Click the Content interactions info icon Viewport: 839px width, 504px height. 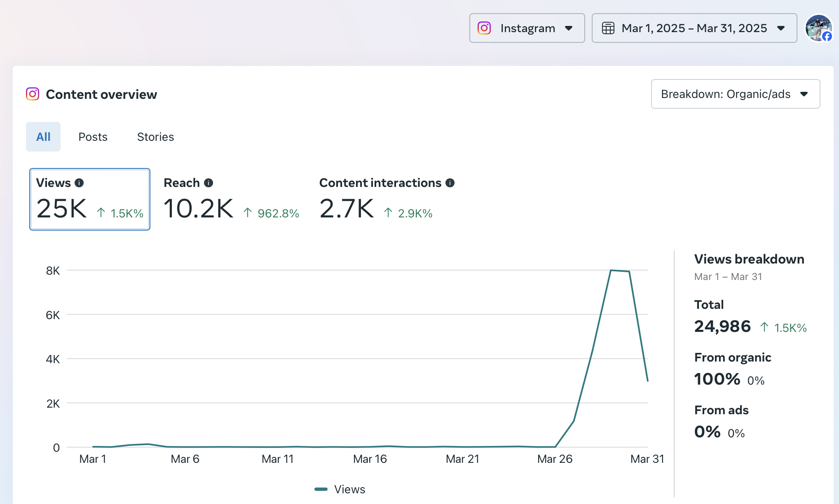(450, 183)
